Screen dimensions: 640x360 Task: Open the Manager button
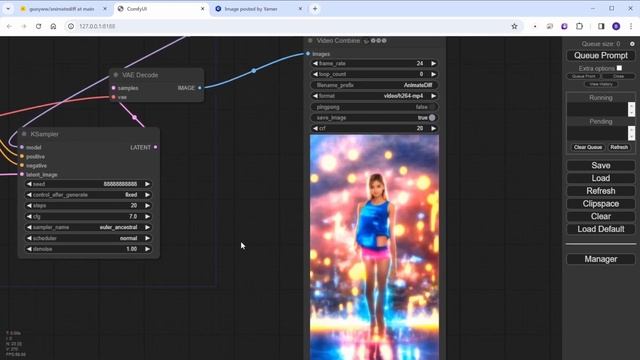600,259
